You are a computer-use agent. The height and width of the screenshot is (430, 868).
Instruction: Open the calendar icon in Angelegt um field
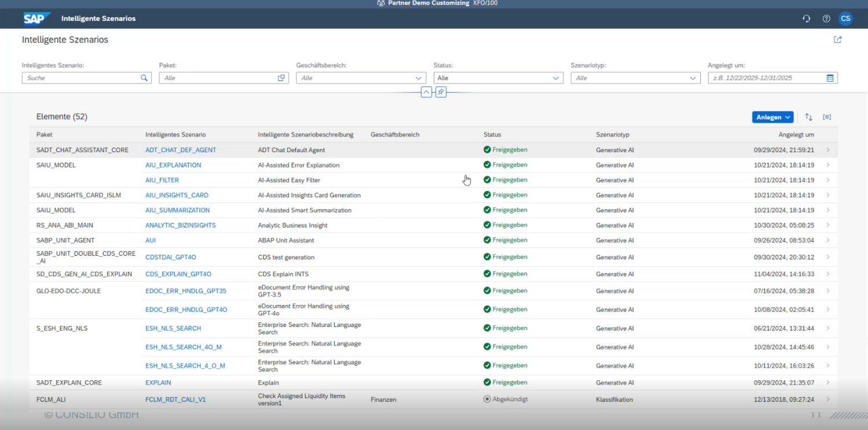830,78
